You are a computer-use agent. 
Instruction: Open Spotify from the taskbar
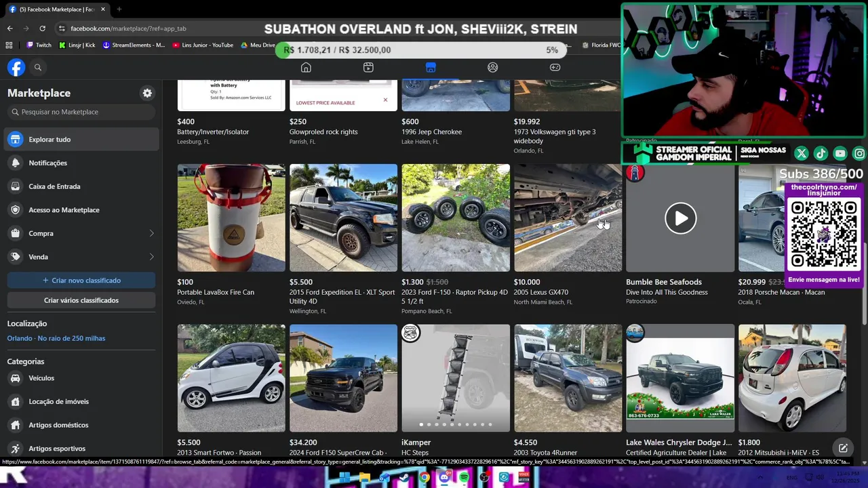(464, 478)
